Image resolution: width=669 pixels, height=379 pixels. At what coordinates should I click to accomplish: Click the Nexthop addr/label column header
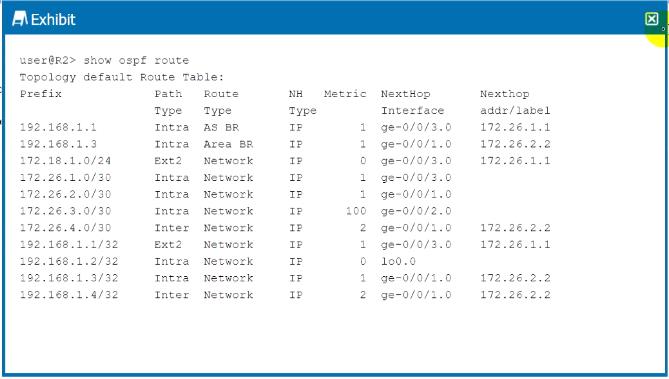coord(515,102)
